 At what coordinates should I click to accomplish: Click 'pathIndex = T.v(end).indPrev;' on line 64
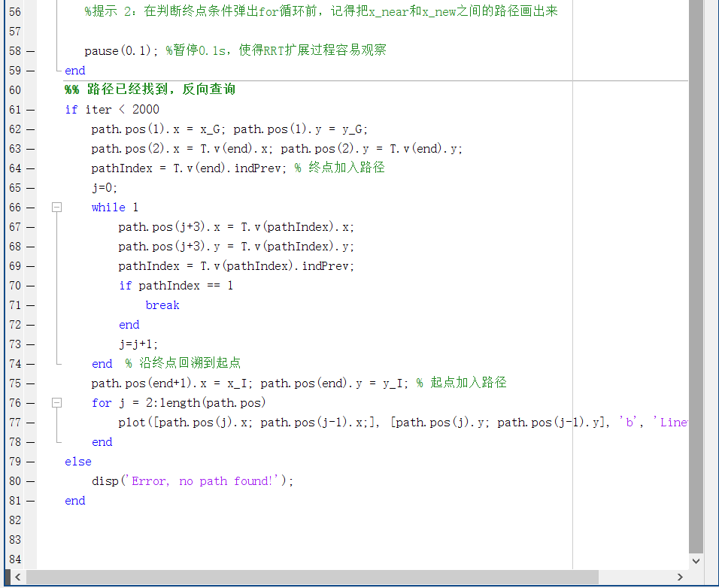pos(189,168)
